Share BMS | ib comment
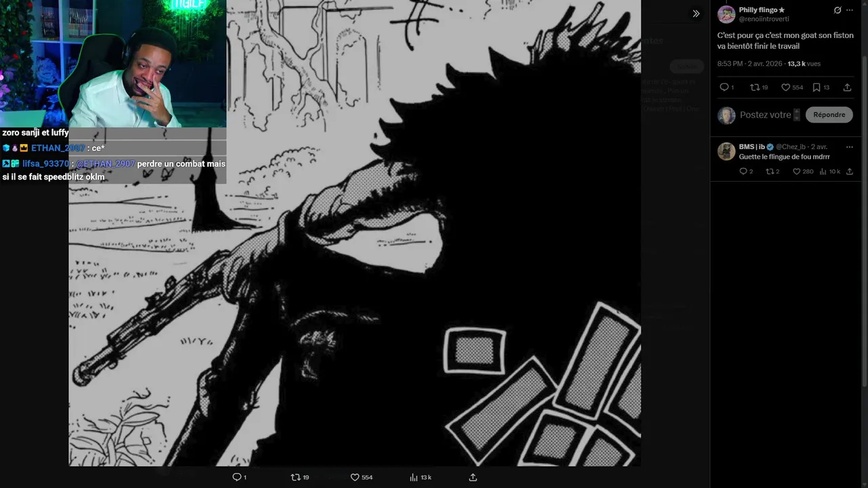Viewport: 868px width, 488px height. click(x=850, y=171)
